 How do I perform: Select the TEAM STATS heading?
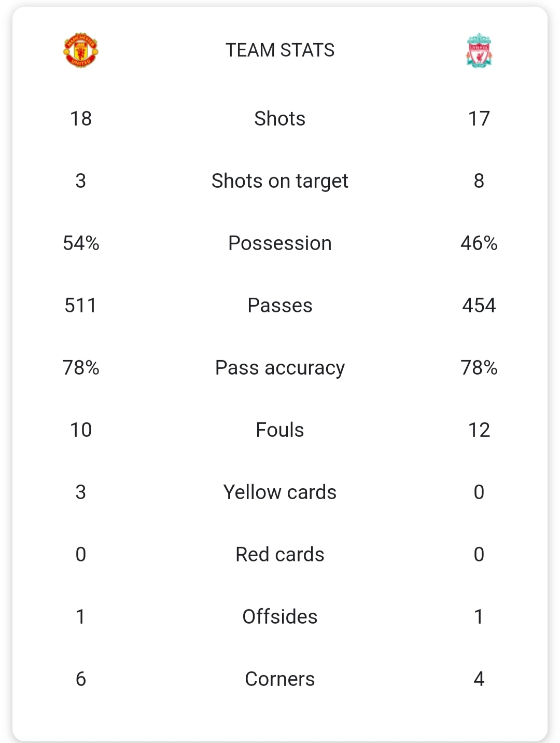point(280,50)
